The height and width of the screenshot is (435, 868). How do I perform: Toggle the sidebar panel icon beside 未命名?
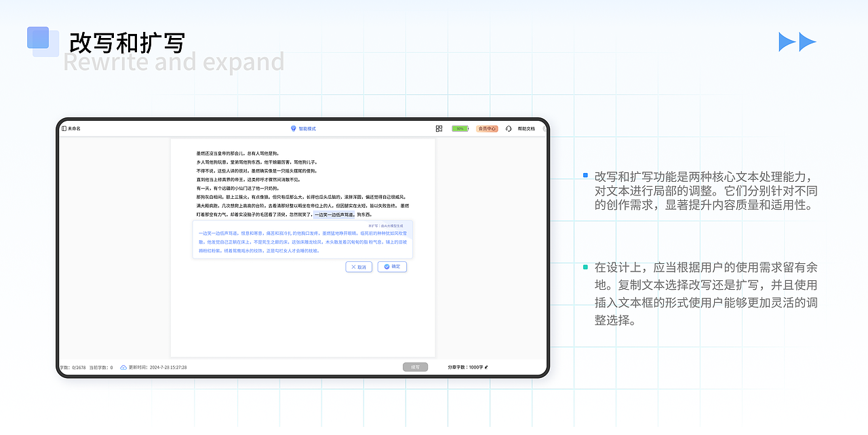(x=64, y=128)
